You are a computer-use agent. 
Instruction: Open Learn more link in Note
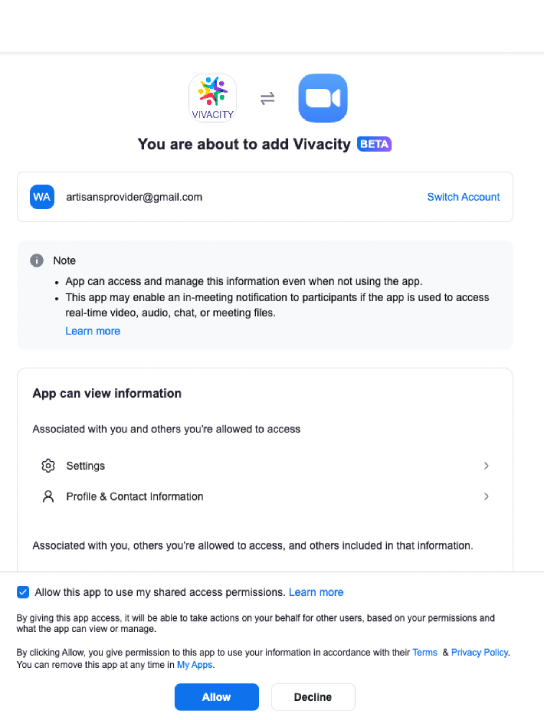tap(93, 331)
